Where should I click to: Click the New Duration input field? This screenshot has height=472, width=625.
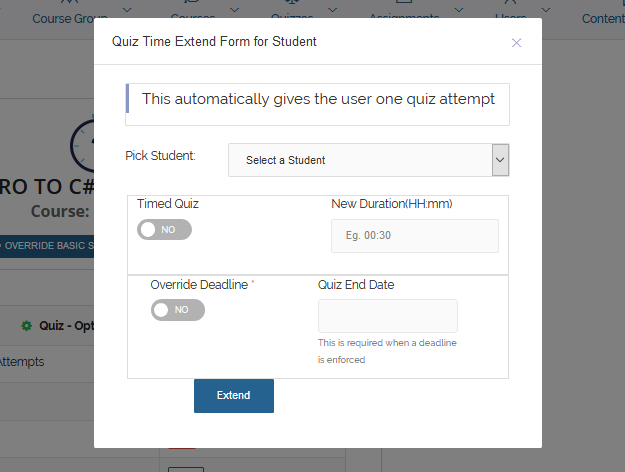coord(415,236)
